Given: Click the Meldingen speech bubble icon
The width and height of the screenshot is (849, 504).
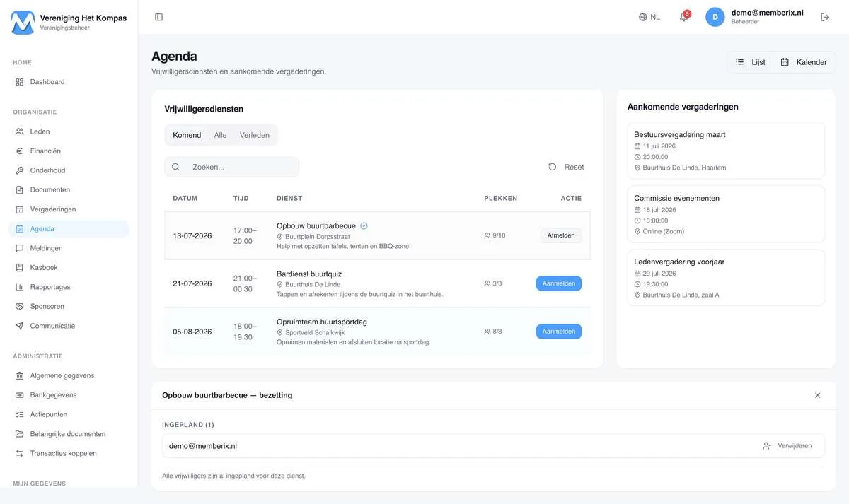Looking at the screenshot, I should click(20, 248).
